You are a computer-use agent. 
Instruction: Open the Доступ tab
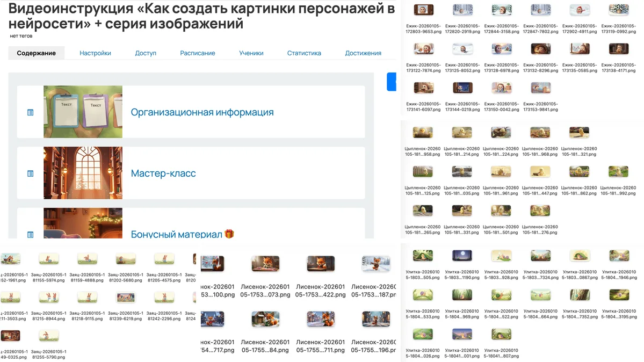point(146,53)
